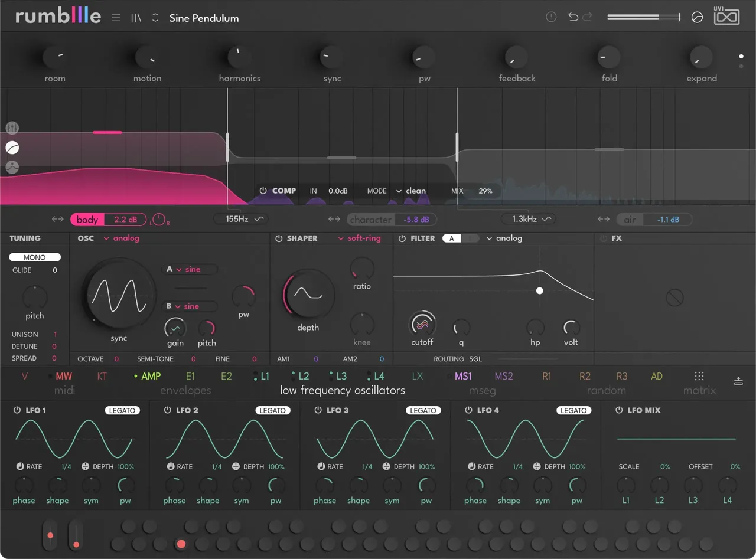Toggle the COMP power button
Viewport: 756px width, 559px height.
click(x=263, y=191)
